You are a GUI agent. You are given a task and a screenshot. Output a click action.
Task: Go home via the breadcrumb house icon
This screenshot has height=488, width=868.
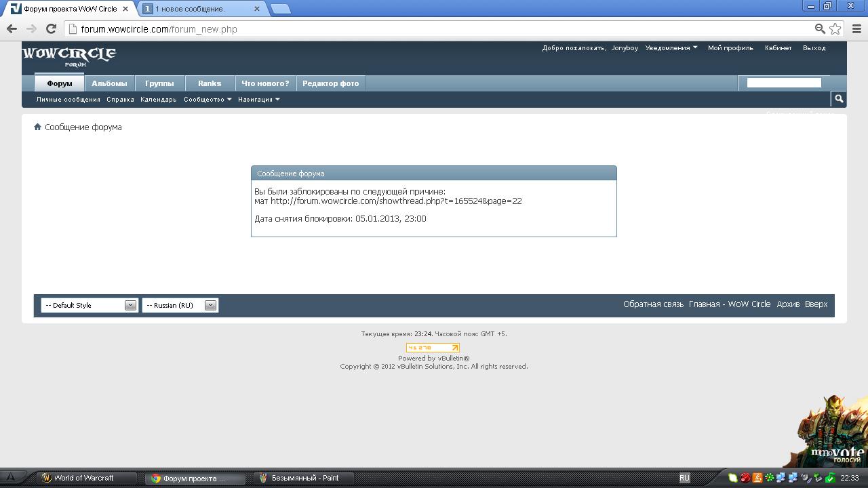[x=38, y=127]
